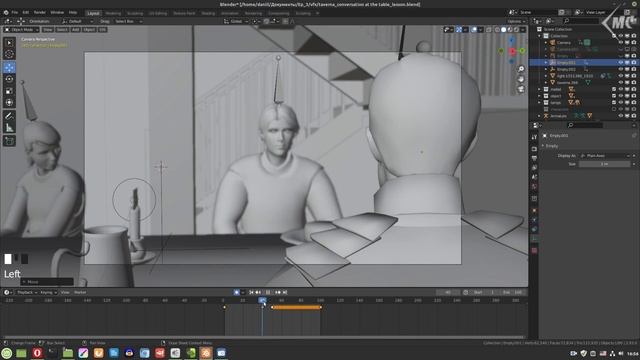Expand the Camera outliner row
Screen dimensions: 640x360
pos(546,42)
